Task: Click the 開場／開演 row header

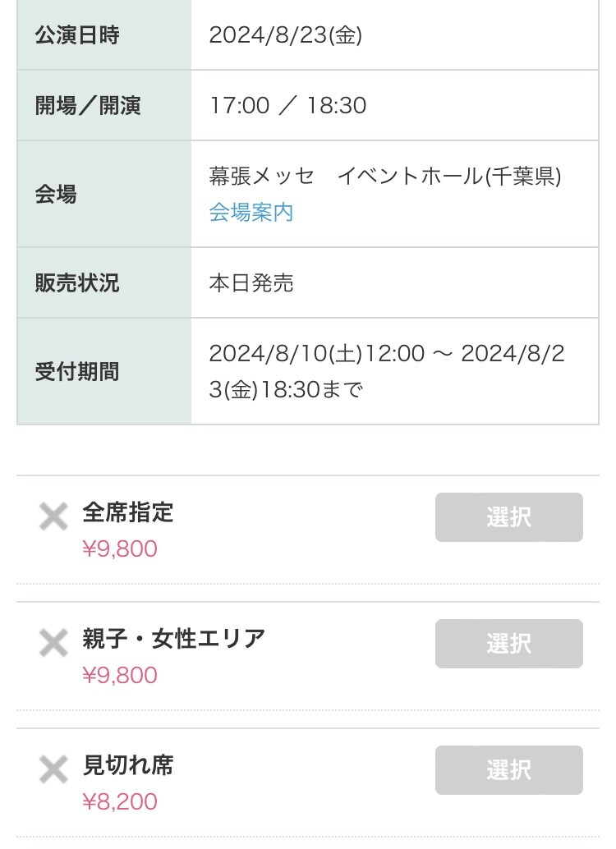Action: click(88, 106)
